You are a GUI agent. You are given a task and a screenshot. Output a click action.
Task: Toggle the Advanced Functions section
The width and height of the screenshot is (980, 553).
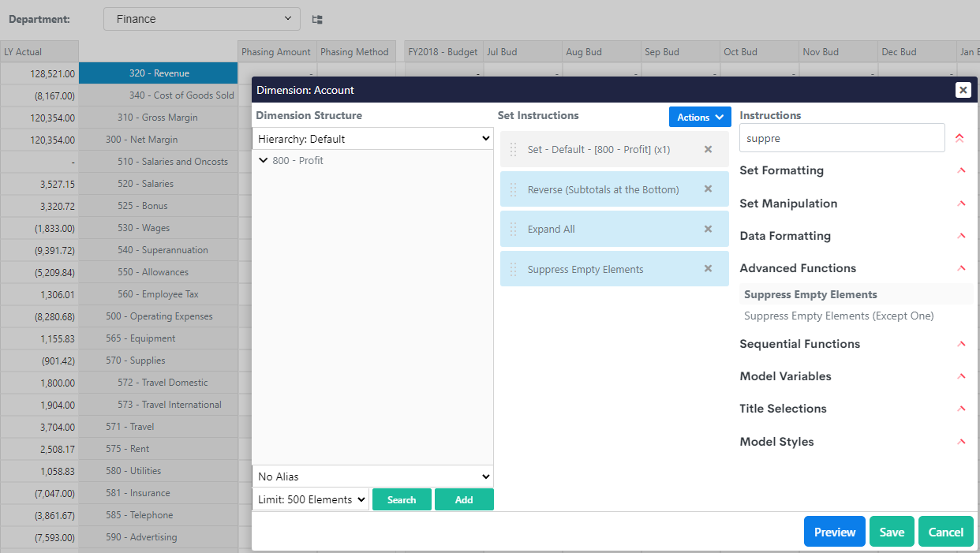pyautogui.click(x=960, y=268)
